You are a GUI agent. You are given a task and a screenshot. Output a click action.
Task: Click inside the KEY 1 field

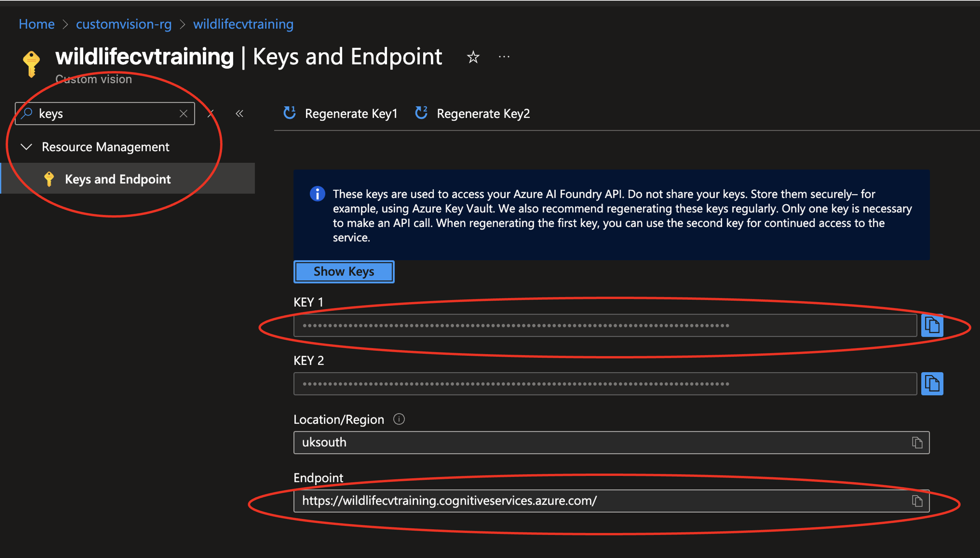605,325
